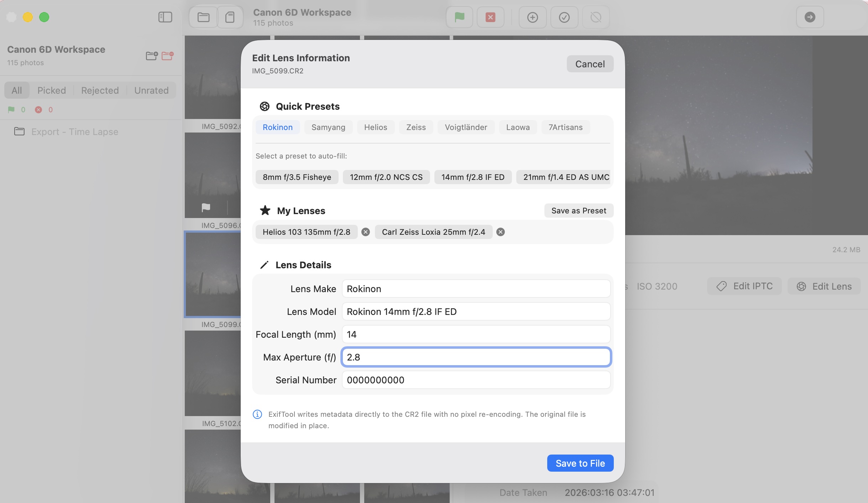Click the green zoom window button
Image resolution: width=868 pixels, height=503 pixels.
[44, 17]
